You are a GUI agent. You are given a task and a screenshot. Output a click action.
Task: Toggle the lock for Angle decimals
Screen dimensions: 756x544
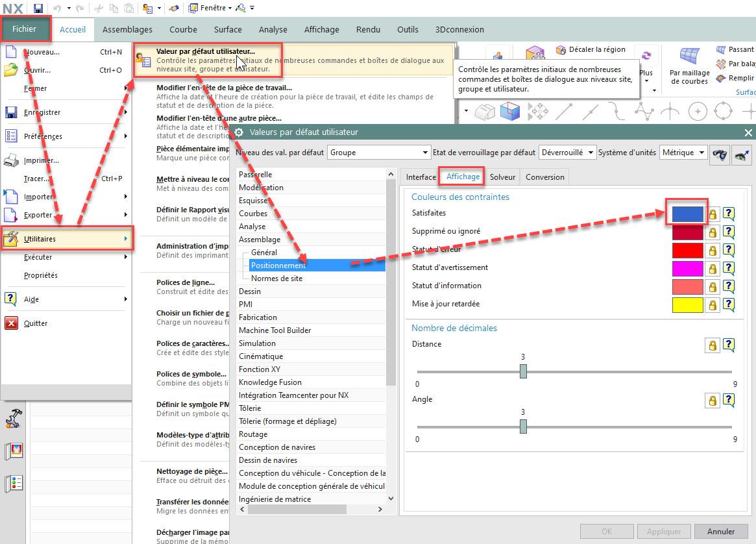coord(713,401)
